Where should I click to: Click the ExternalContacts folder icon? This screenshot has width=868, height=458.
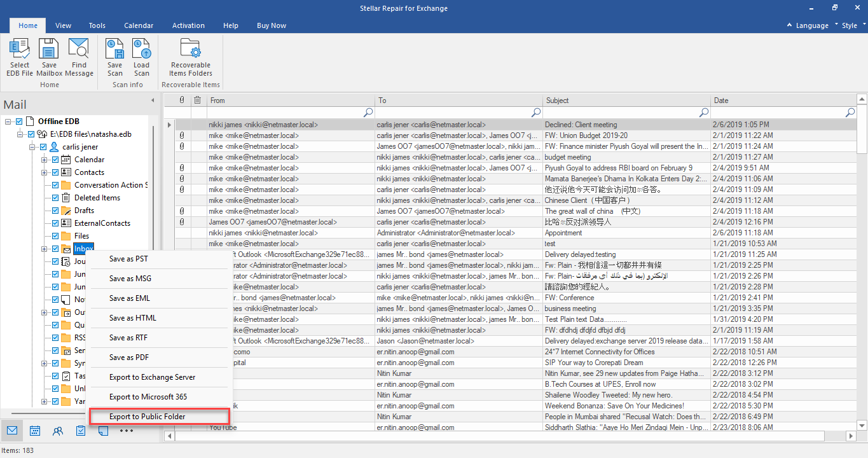[65, 223]
